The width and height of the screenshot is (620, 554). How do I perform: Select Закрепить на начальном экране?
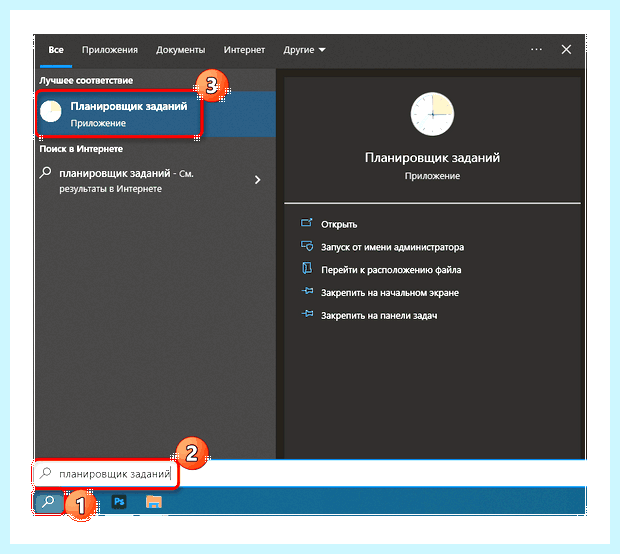click(x=389, y=293)
